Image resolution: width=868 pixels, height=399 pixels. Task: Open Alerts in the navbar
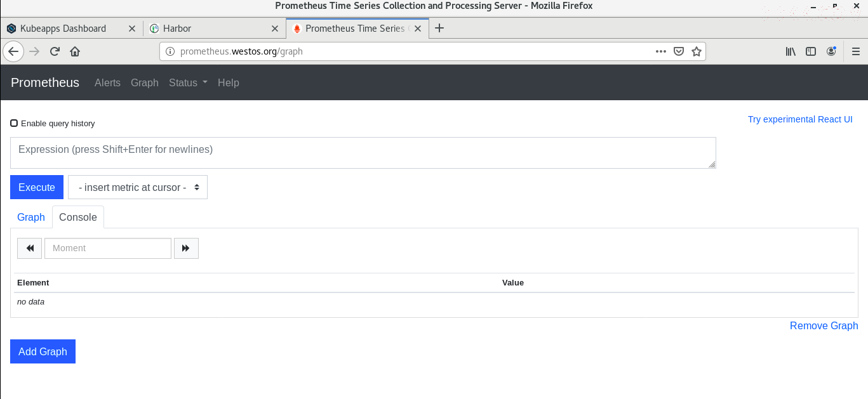107,82
